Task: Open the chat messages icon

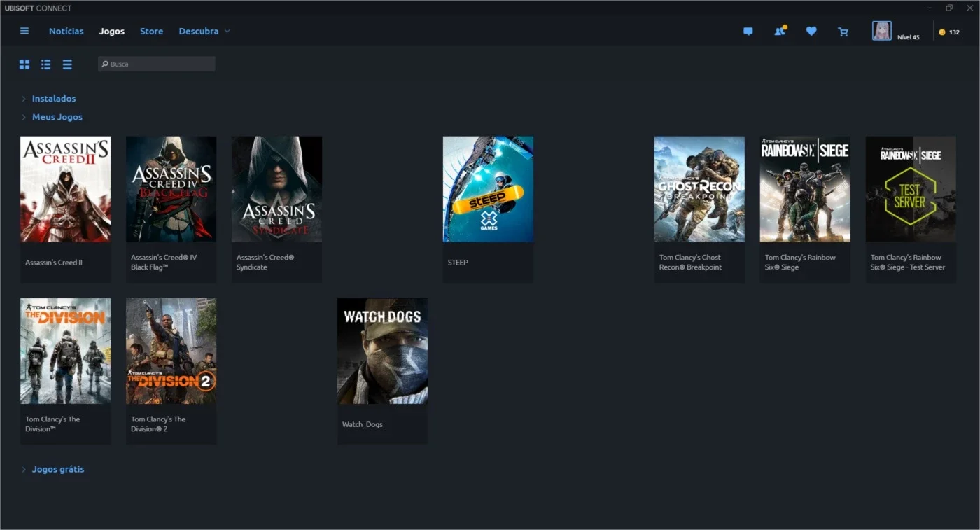Action: [748, 32]
